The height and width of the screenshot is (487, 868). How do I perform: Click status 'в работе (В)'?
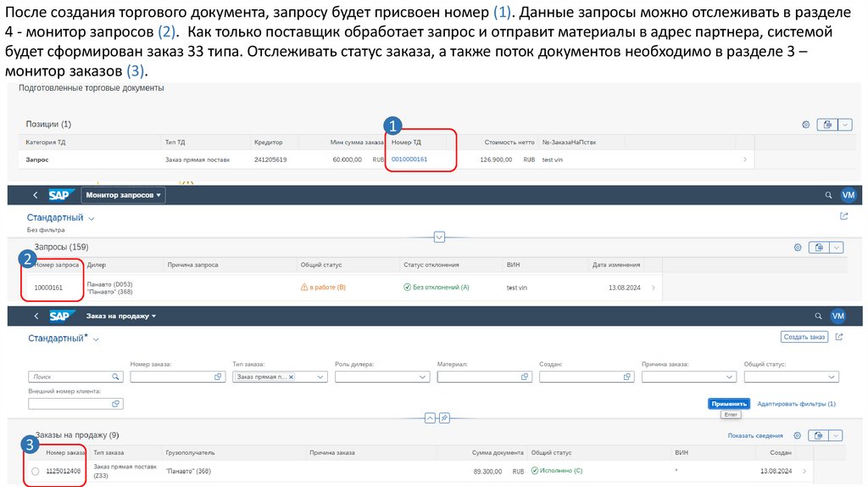pyautogui.click(x=323, y=287)
